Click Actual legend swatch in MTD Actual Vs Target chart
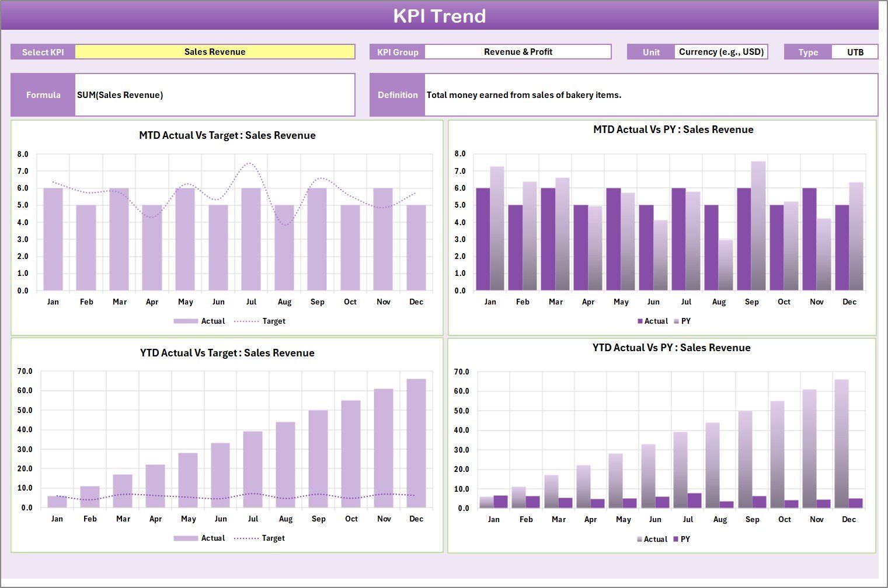 186,321
